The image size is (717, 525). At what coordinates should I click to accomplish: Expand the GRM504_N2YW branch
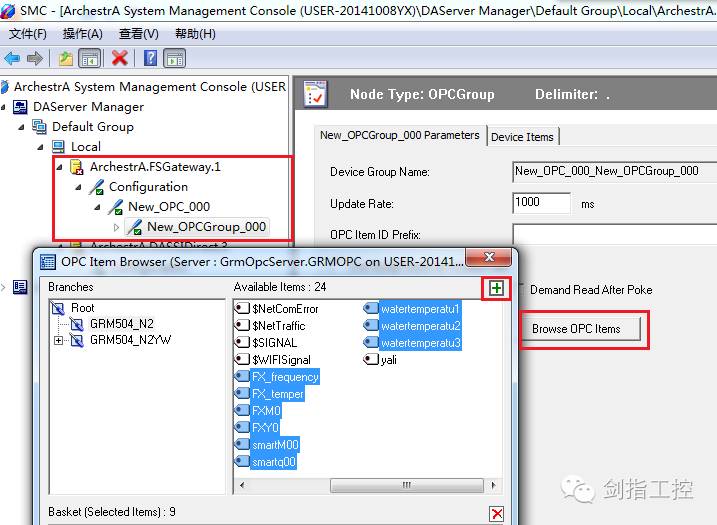pyautogui.click(x=58, y=340)
